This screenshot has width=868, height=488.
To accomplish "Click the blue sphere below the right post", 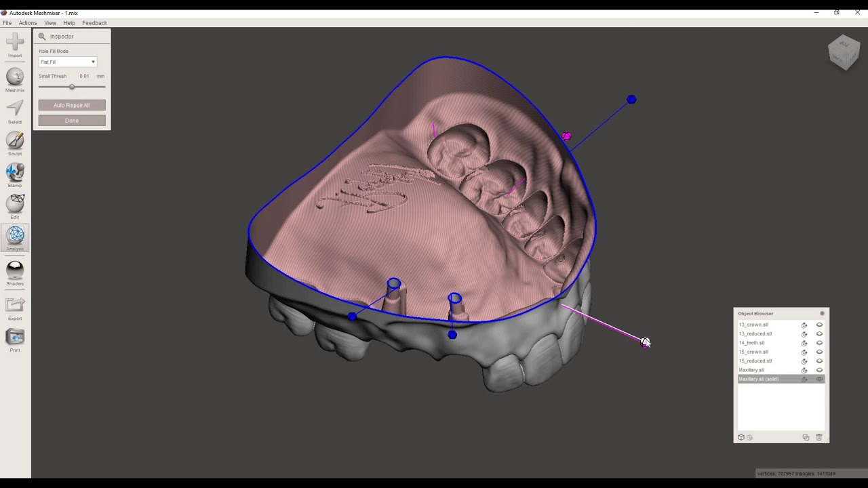I will click(452, 334).
